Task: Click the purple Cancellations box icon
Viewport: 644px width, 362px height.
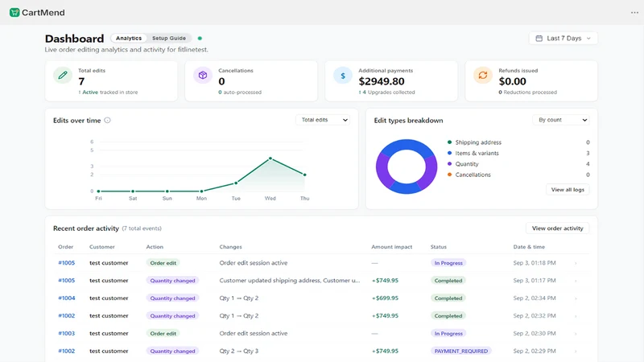Action: pyautogui.click(x=203, y=76)
